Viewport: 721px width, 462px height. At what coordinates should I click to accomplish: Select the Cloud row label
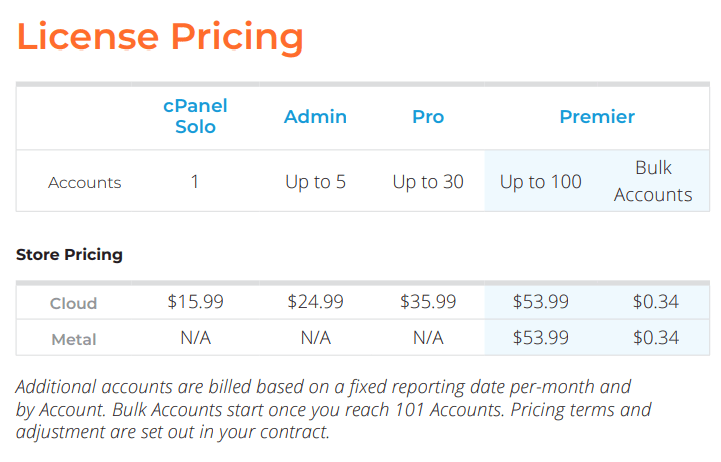pyautogui.click(x=74, y=303)
